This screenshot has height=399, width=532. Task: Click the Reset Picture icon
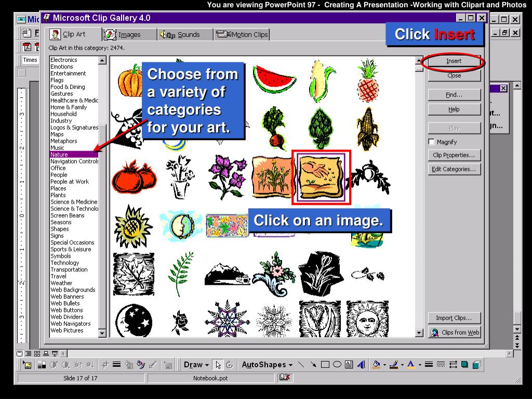click(168, 365)
